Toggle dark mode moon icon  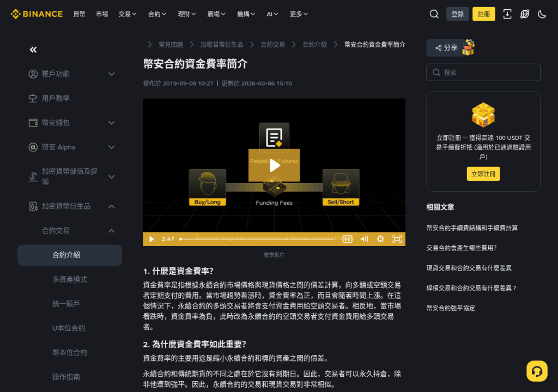542,14
